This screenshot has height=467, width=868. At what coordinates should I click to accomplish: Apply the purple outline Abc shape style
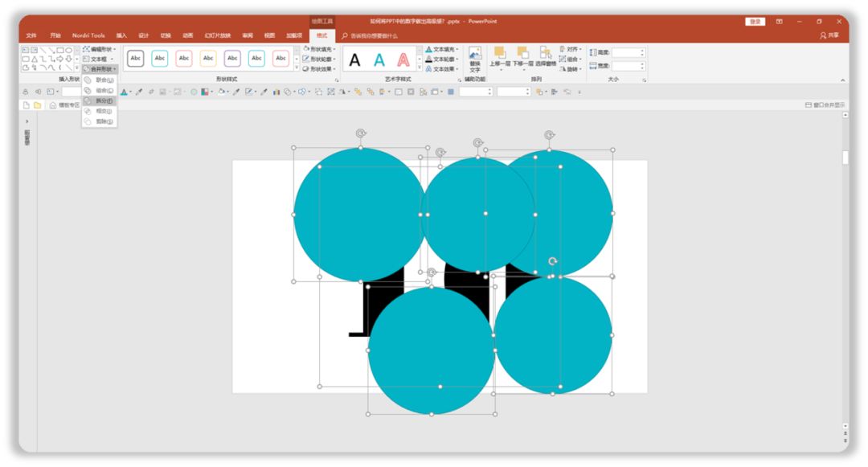(x=232, y=58)
